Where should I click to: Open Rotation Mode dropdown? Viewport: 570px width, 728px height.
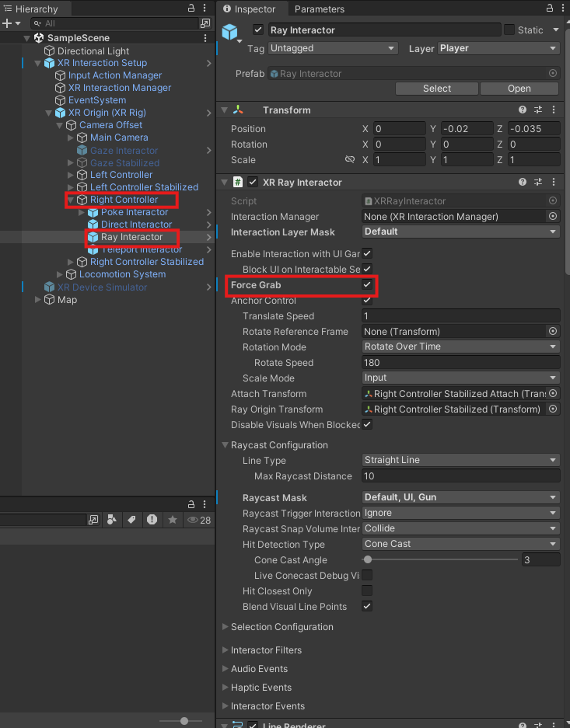click(x=461, y=347)
